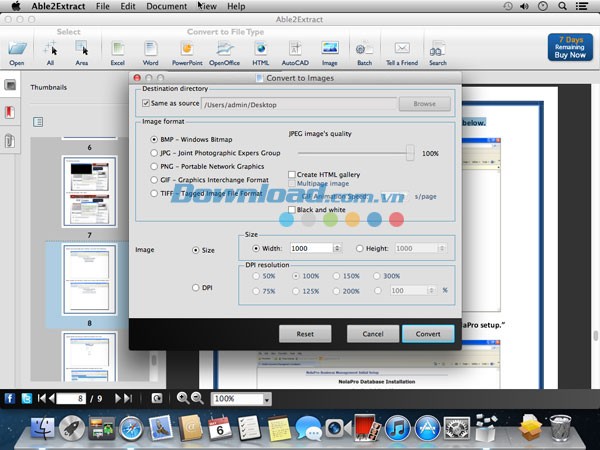Adjust JPEG image's quality slider

(x=410, y=153)
